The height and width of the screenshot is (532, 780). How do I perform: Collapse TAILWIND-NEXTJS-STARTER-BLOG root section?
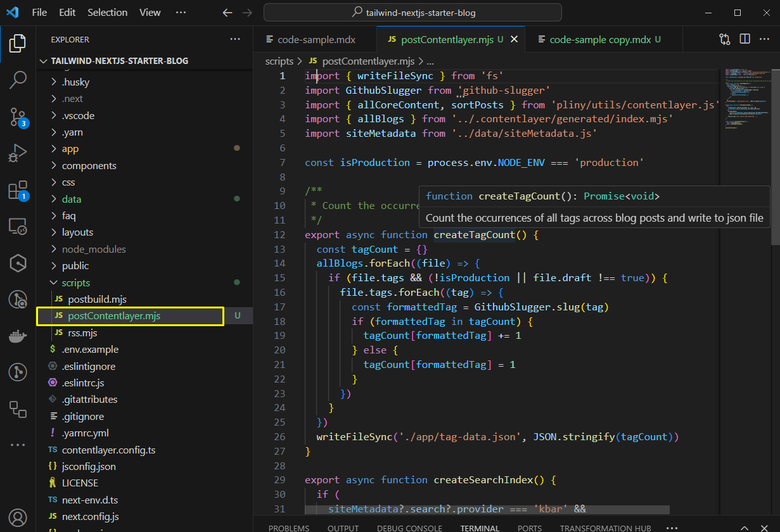(x=113, y=61)
